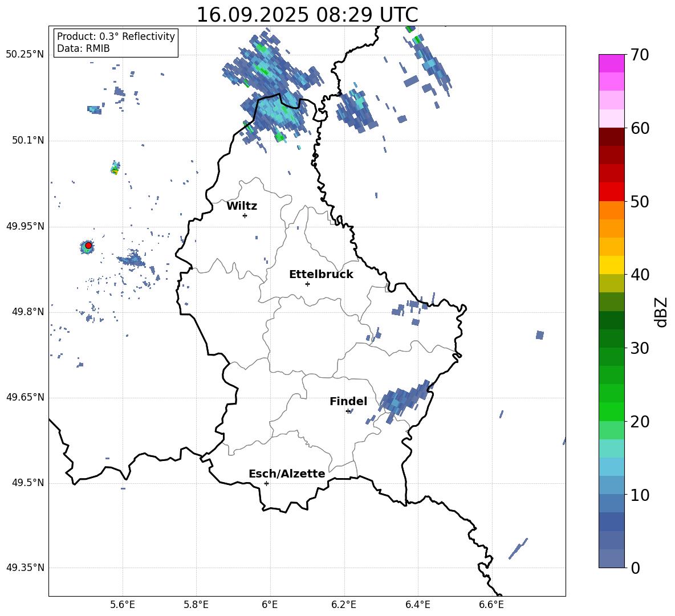Viewport: 675px width, 616px height.
Task: Click the Ettelbruck city label
Action: tap(321, 275)
